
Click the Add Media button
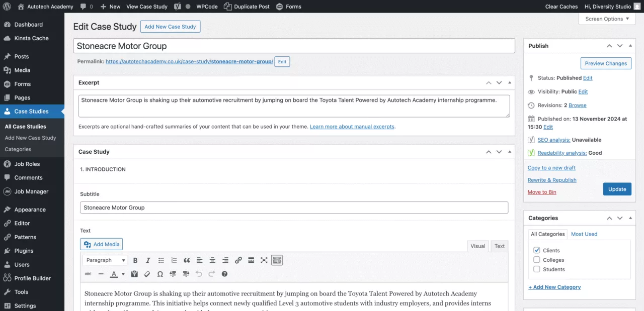pyautogui.click(x=101, y=244)
